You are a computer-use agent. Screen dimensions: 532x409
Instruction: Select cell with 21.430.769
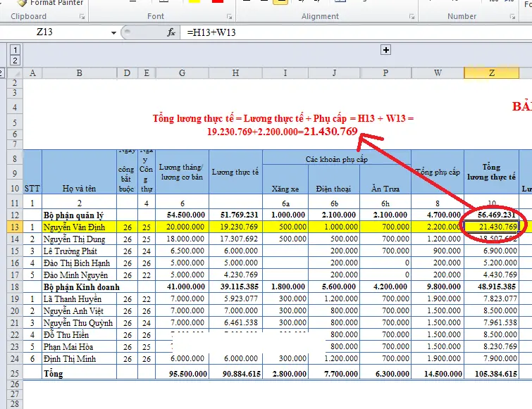click(492, 227)
